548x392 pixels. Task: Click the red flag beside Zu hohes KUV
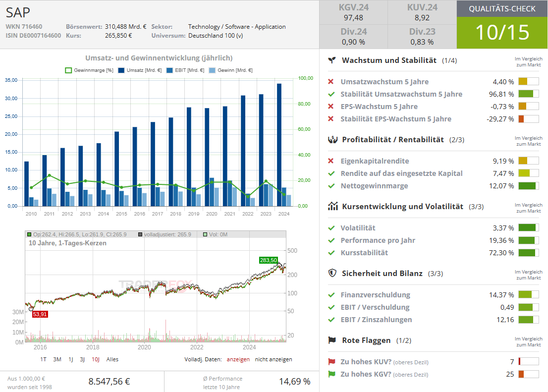(331, 362)
